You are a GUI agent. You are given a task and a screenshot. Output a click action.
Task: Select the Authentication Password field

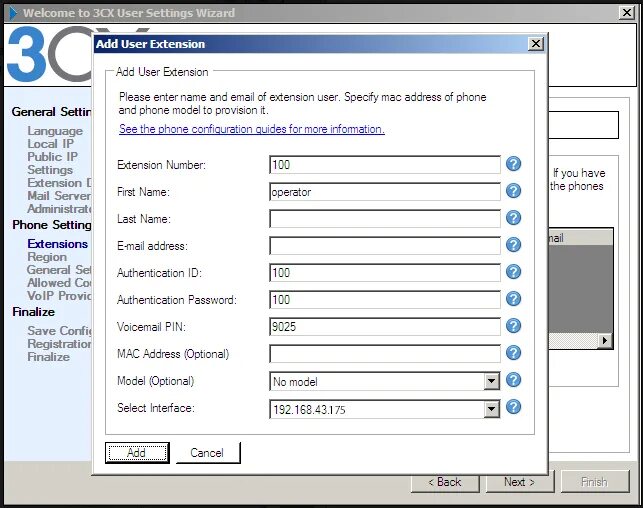pos(385,300)
